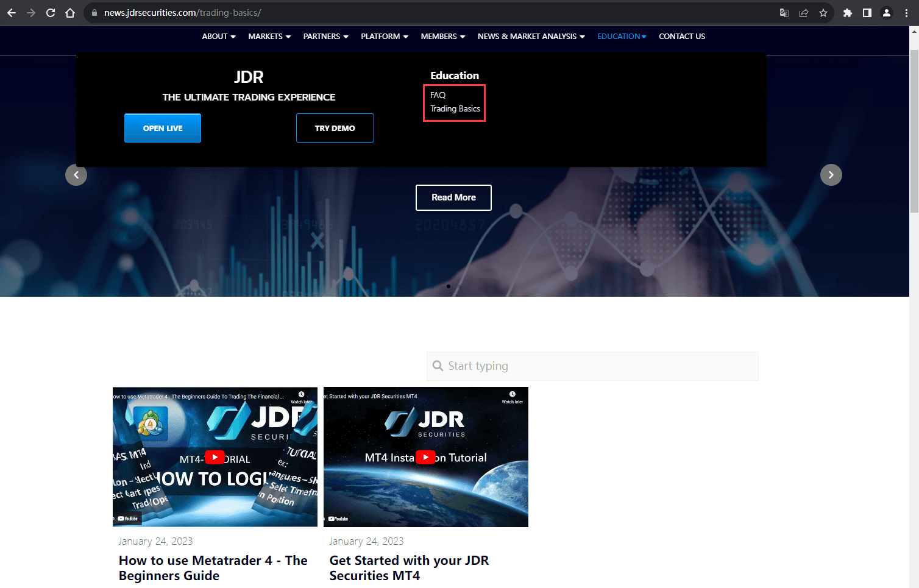This screenshot has height=588, width=919.
Task: Expand the MARKETS dropdown
Action: point(269,37)
